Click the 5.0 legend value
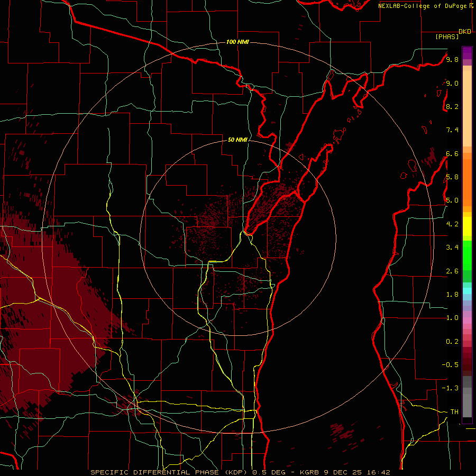The height and width of the screenshot is (476, 476). 452,200
